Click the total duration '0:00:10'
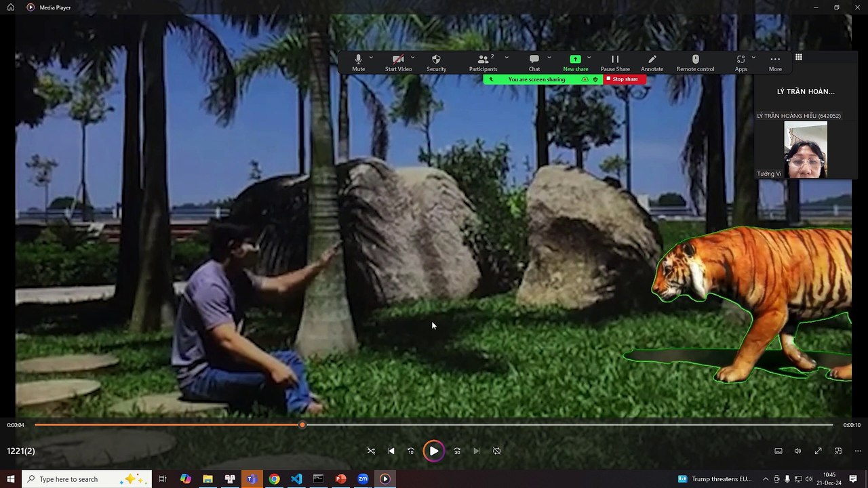Image resolution: width=868 pixels, height=488 pixels. [852, 425]
